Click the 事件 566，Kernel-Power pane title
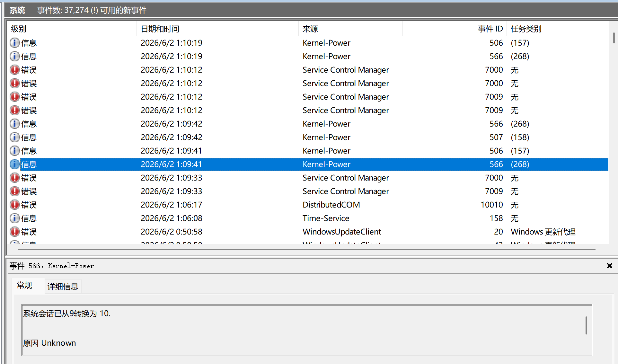 click(x=51, y=266)
